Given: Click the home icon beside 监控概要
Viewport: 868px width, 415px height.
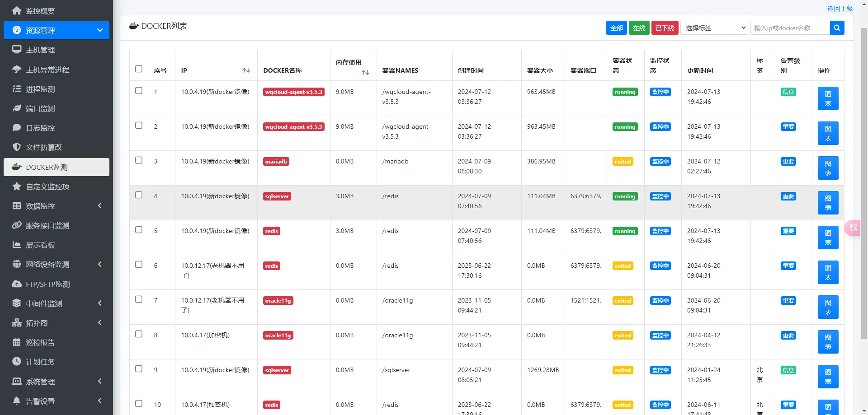Looking at the screenshot, I should coord(17,10).
